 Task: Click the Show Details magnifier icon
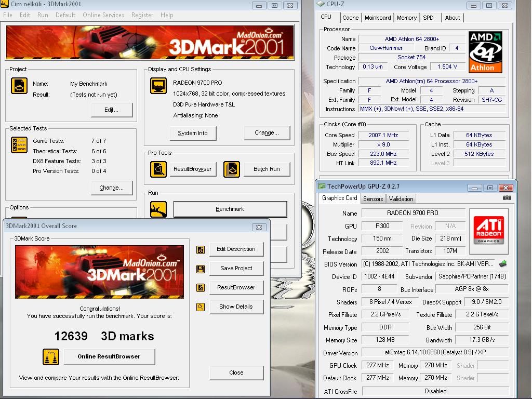tap(201, 307)
